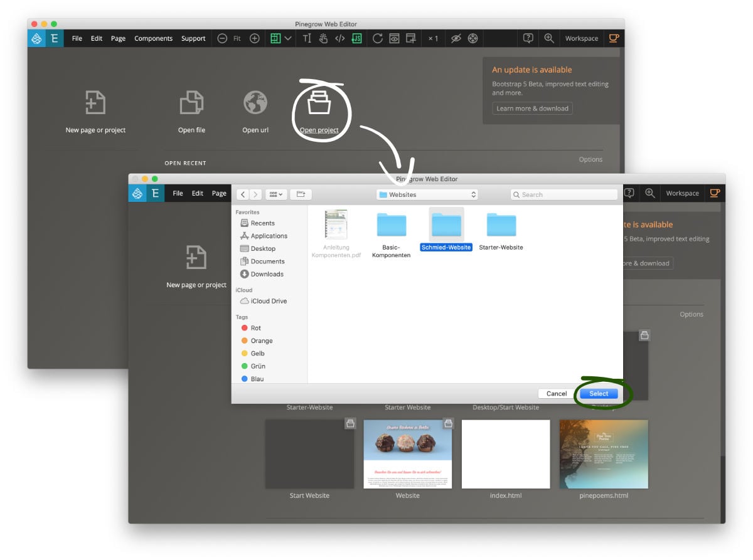
Task: Click Options link in front window
Action: 692,314
